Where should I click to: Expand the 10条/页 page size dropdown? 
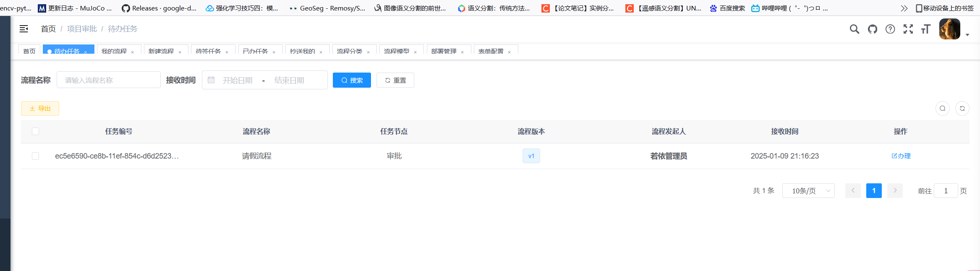(808, 191)
